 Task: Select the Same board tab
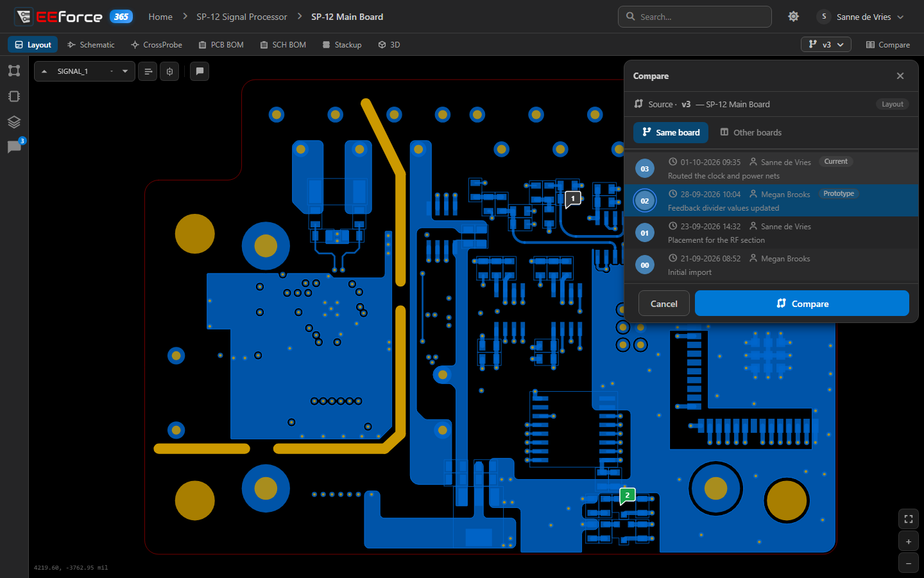pyautogui.click(x=671, y=132)
